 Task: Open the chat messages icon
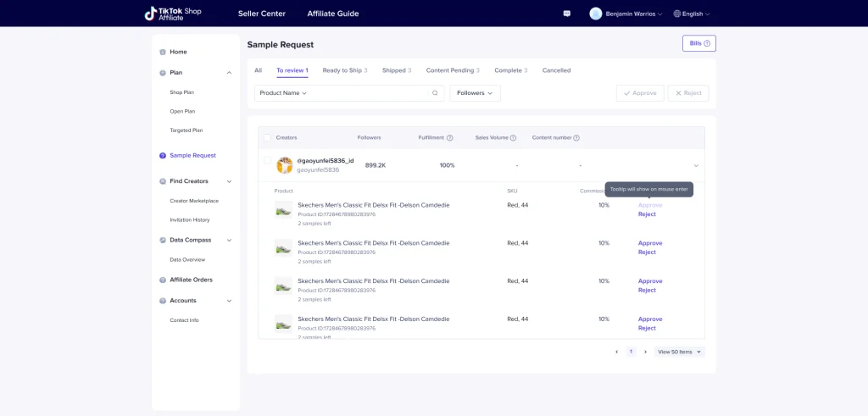(x=567, y=14)
